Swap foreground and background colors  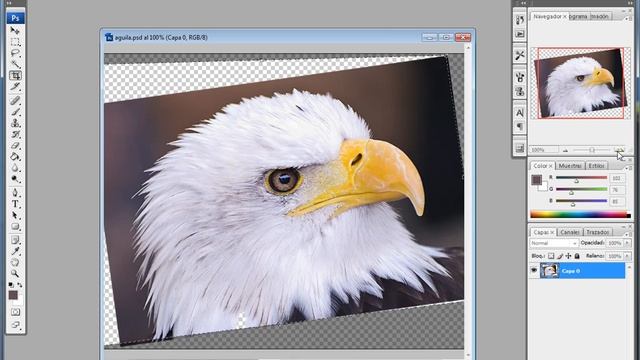(x=20, y=285)
